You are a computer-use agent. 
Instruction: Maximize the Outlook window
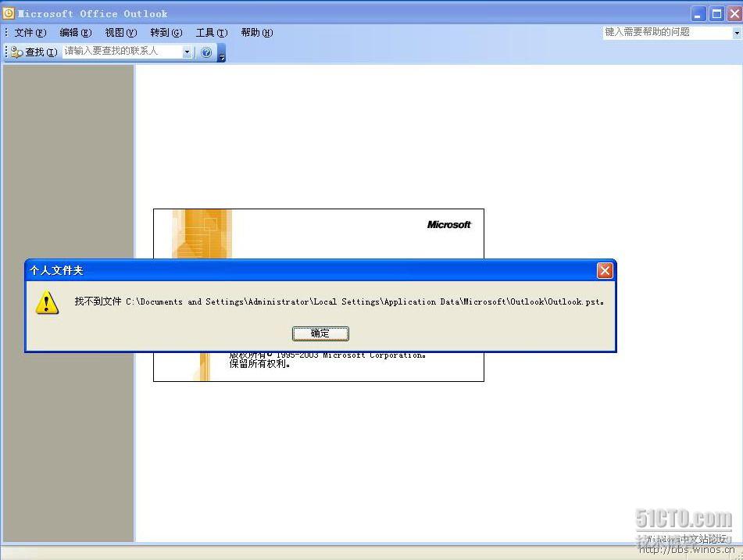click(716, 14)
